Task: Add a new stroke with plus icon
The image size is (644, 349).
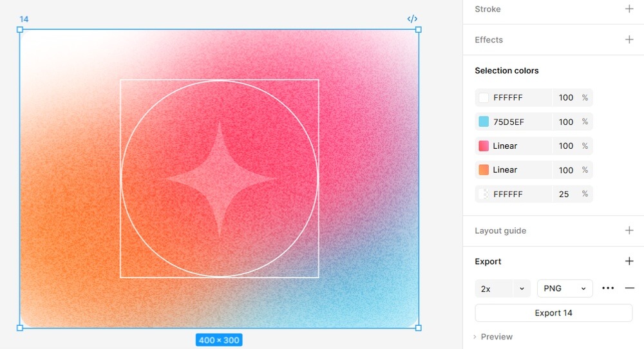Action: point(629,9)
